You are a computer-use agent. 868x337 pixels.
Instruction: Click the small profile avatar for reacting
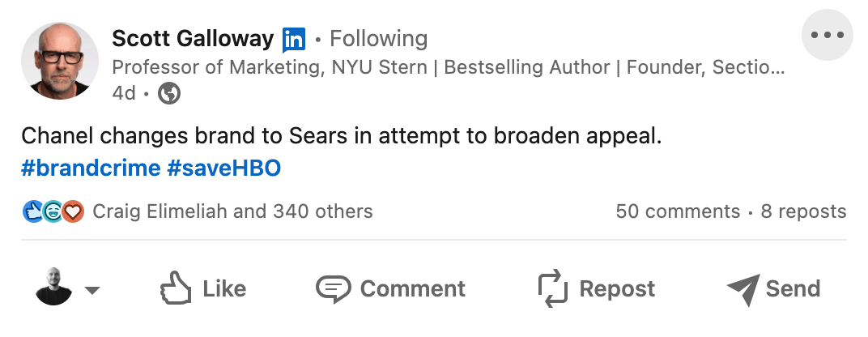[53, 288]
